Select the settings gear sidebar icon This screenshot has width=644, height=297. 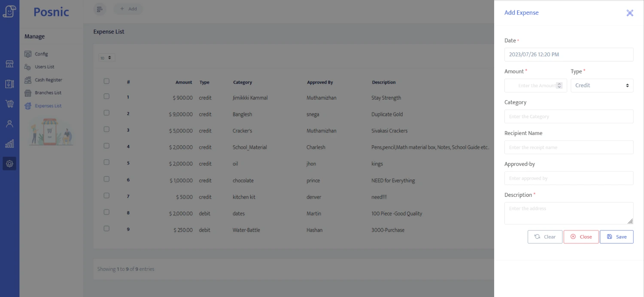point(9,163)
